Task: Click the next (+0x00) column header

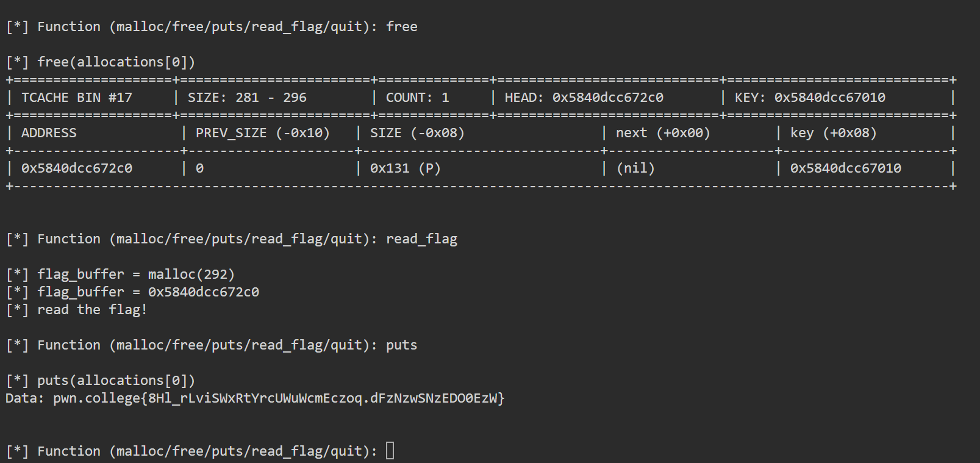Action: [x=663, y=133]
